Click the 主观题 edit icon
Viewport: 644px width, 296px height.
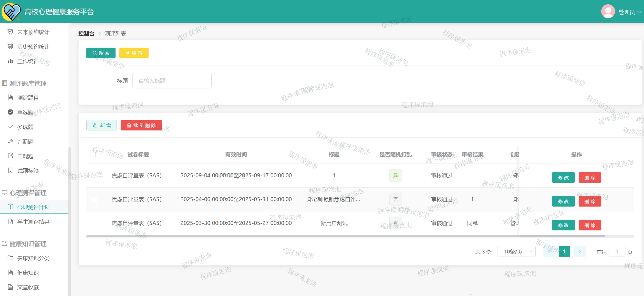pyautogui.click(x=10, y=156)
